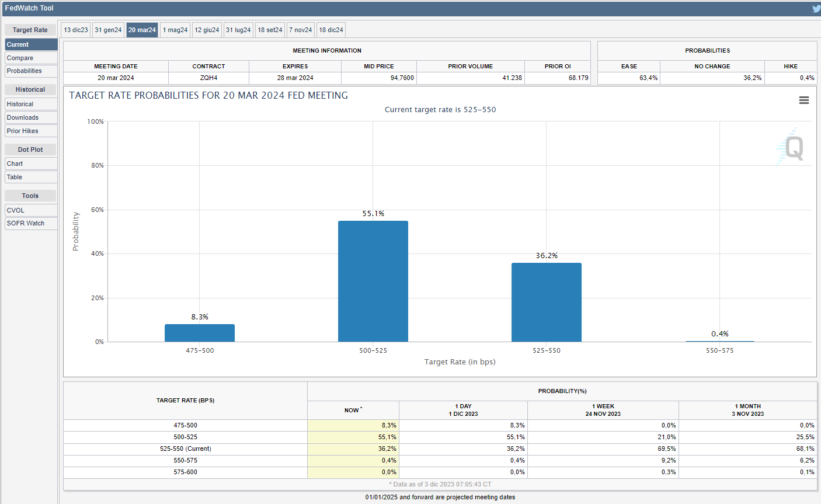Open the 1 mag24 meeting tab
The width and height of the screenshot is (821, 504).
click(175, 30)
